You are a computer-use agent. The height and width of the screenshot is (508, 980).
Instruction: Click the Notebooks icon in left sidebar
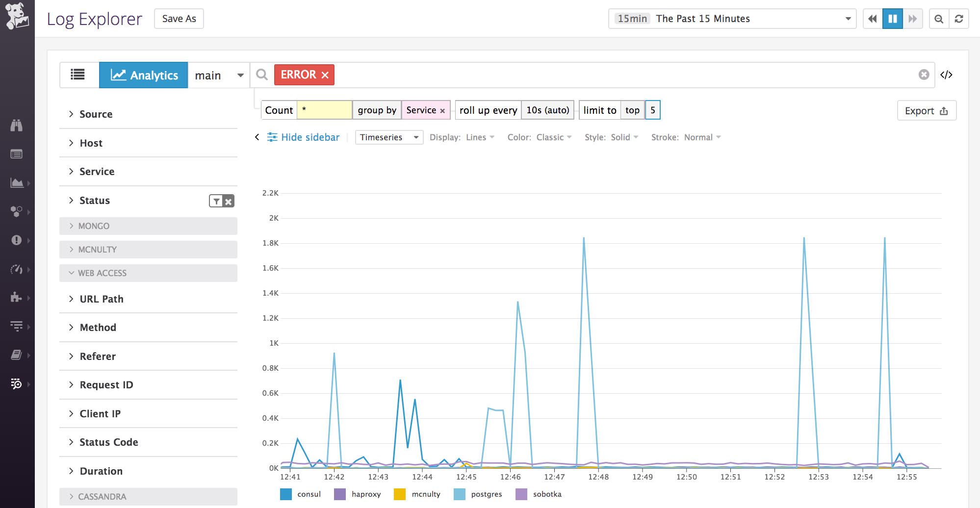click(x=17, y=355)
